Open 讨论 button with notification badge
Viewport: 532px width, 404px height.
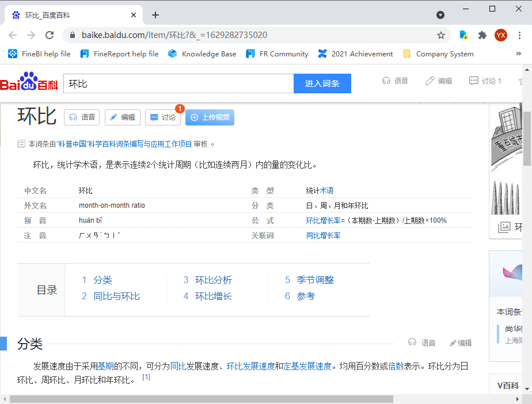[x=163, y=117]
